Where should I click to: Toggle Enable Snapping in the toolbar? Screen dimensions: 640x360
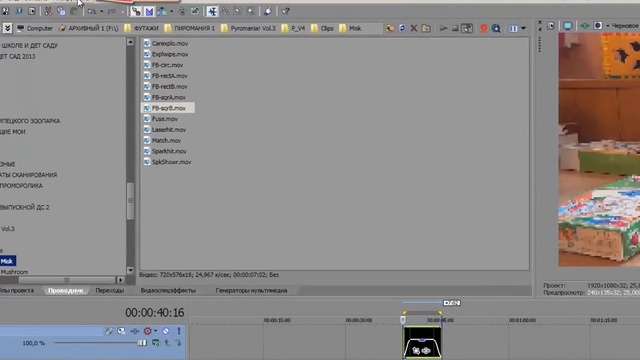(x=136, y=11)
